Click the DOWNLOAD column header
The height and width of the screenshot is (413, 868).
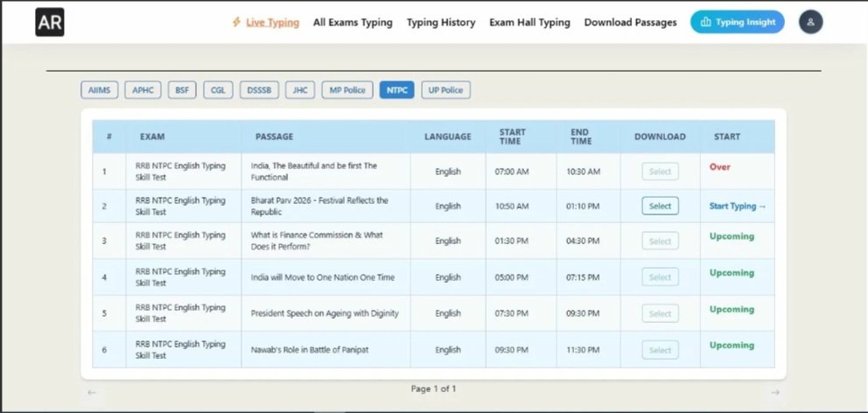click(x=660, y=136)
